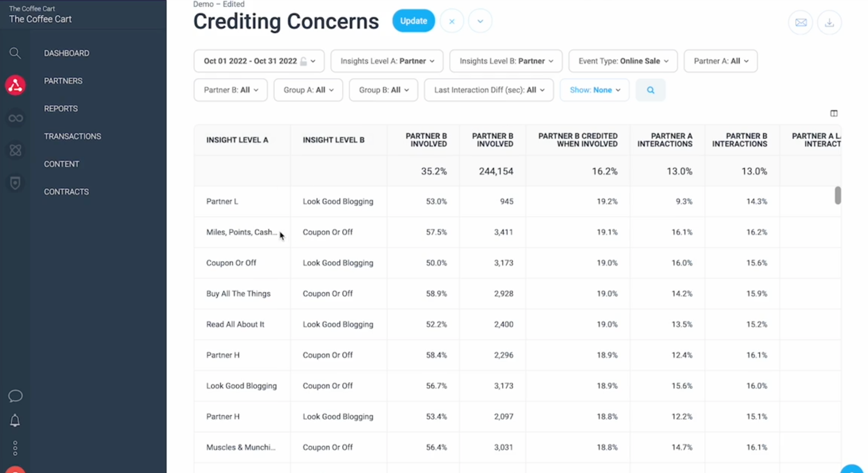Click the blue Update button

[x=413, y=21]
